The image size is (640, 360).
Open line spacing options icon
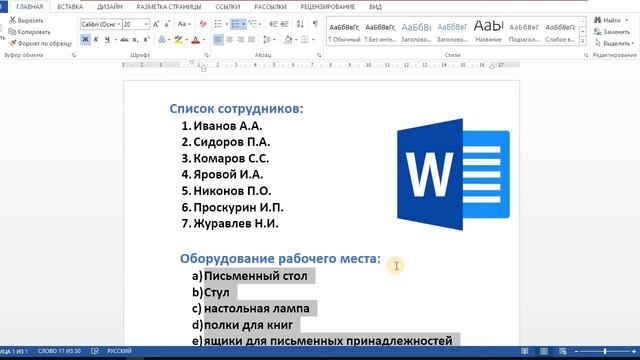267,40
